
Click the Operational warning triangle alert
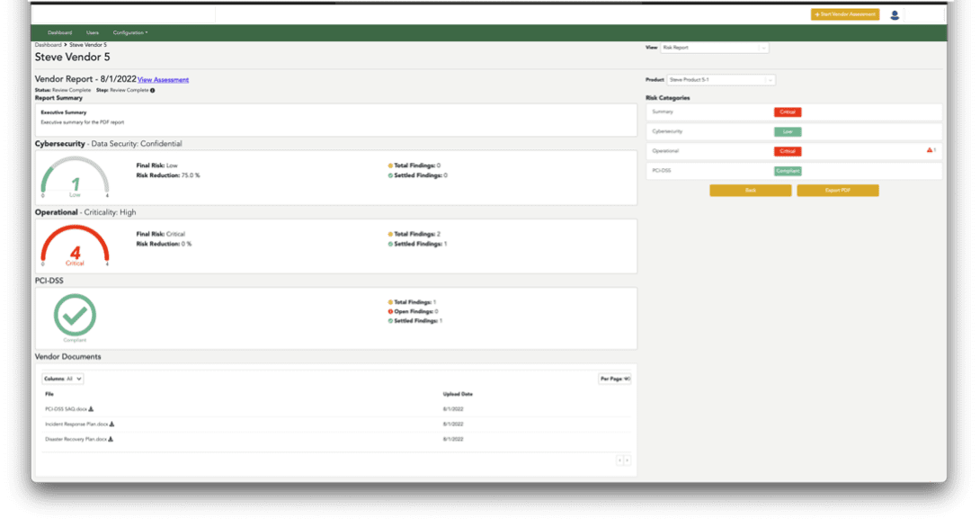pos(930,150)
